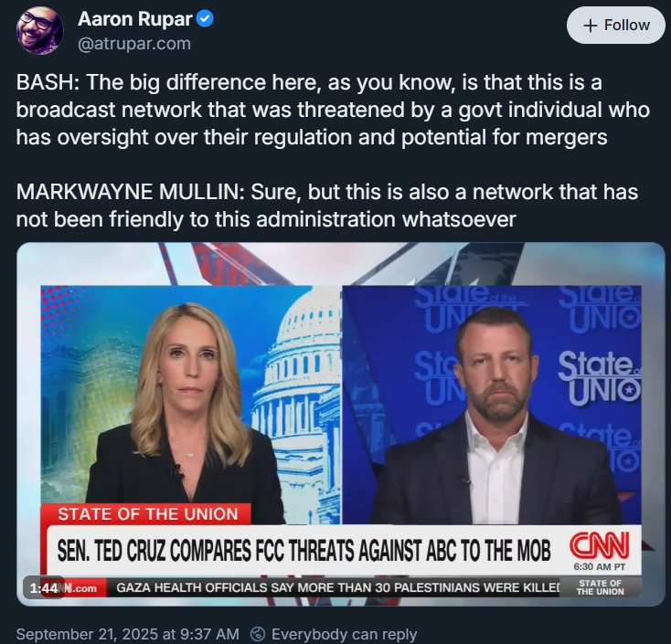Image resolution: width=671 pixels, height=644 pixels.
Task: Click the BASH quote post text
Action: click(333, 110)
